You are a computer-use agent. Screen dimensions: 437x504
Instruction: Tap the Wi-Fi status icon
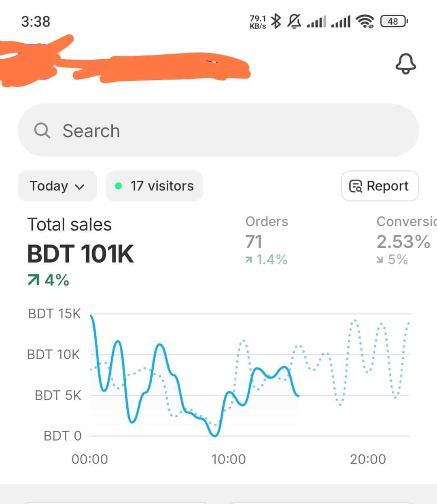(365, 21)
